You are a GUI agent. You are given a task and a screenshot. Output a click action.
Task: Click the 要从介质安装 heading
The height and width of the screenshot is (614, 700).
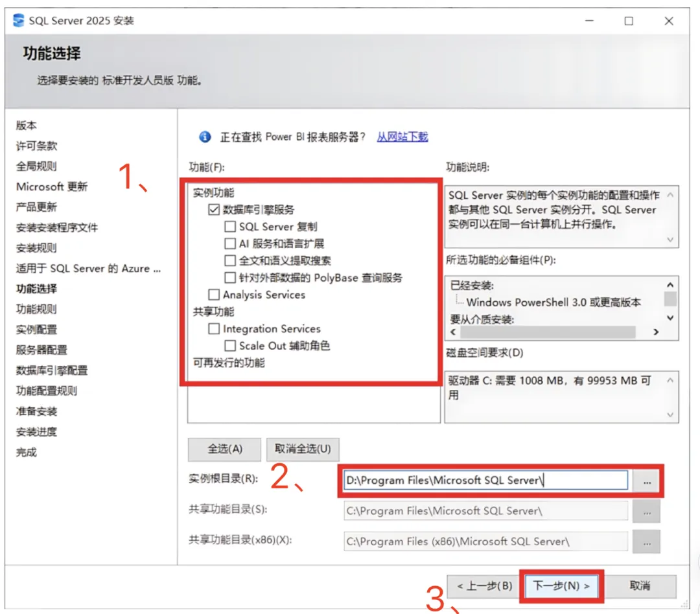(482, 319)
